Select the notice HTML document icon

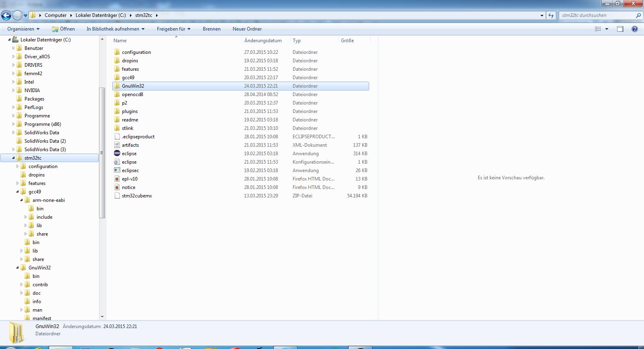click(x=117, y=187)
